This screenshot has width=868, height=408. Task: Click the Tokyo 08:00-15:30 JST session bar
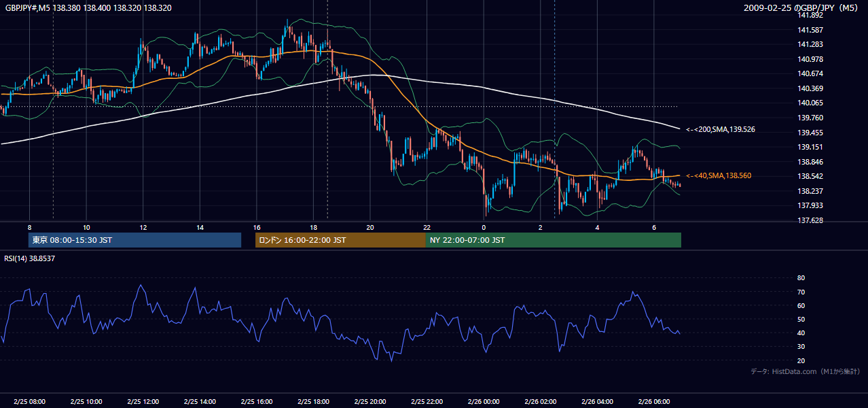click(x=134, y=240)
